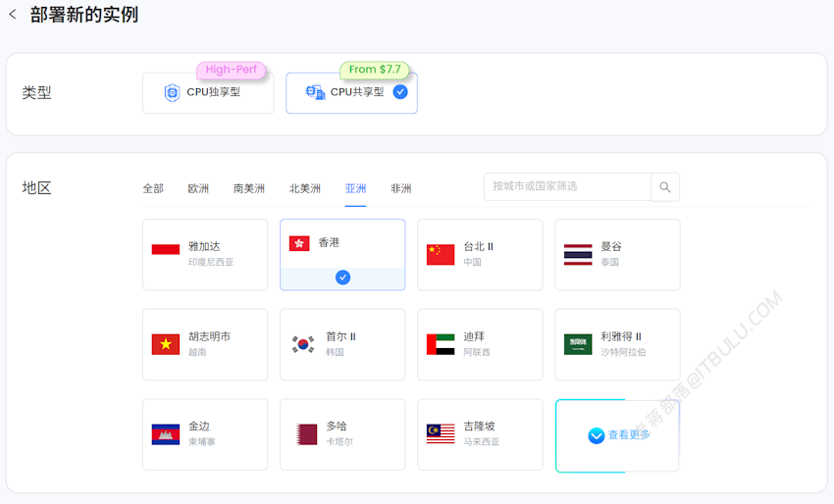Expand locations with 查看更多
This screenshot has width=834, height=504.
click(x=617, y=435)
